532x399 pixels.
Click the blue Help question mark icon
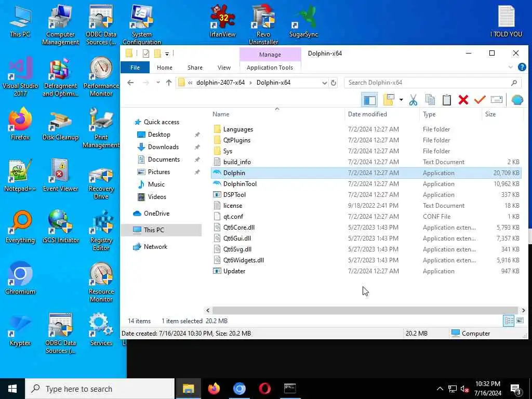(x=522, y=67)
